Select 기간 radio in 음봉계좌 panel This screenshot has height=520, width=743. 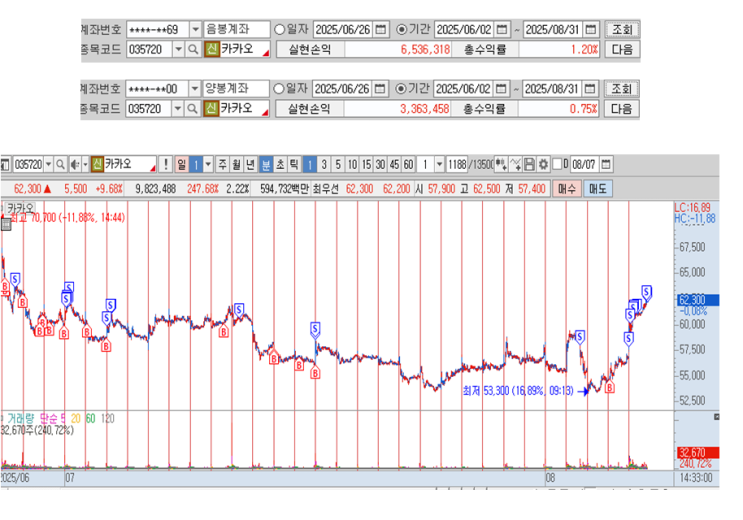[x=401, y=29]
